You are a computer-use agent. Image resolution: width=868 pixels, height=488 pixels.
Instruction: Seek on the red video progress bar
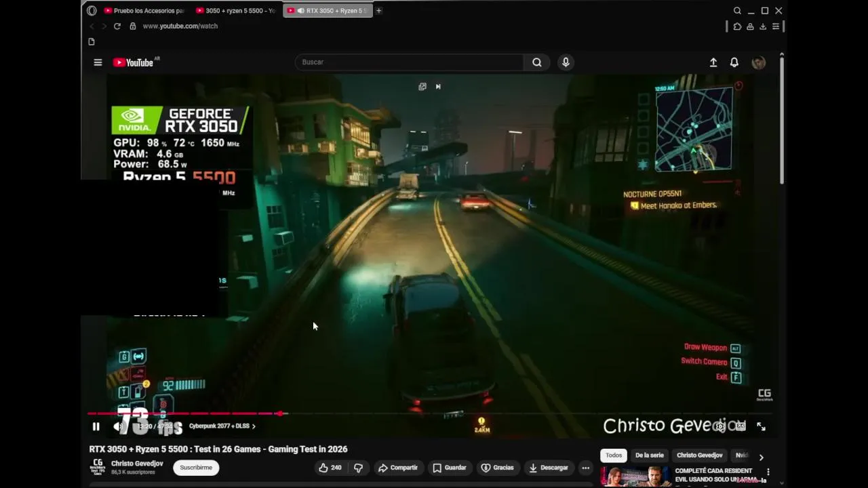point(429,413)
